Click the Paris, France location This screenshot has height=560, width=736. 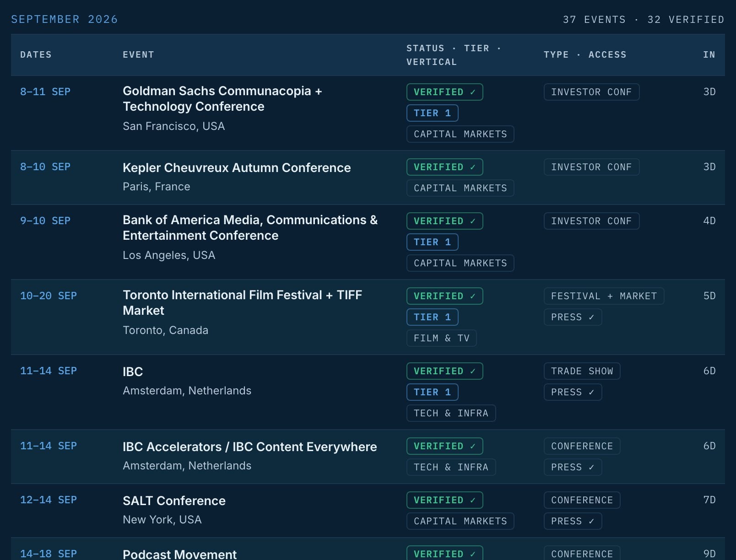click(x=156, y=187)
